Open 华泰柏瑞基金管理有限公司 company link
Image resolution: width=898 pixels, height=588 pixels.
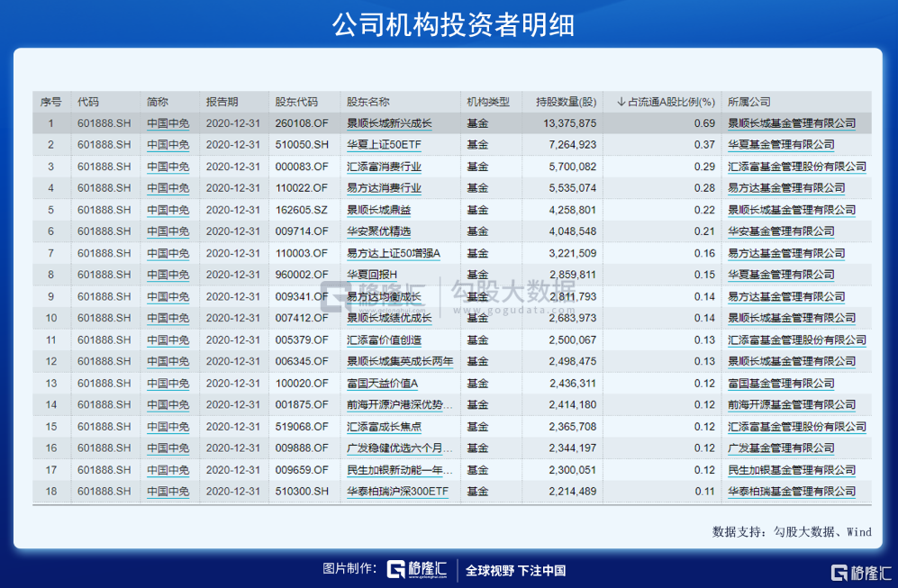pos(792,492)
